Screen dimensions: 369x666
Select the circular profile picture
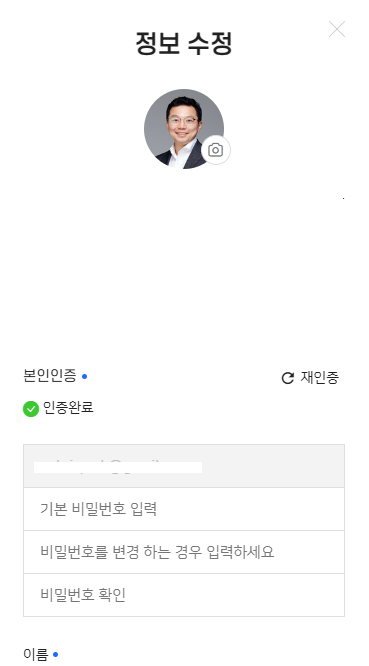click(x=184, y=129)
